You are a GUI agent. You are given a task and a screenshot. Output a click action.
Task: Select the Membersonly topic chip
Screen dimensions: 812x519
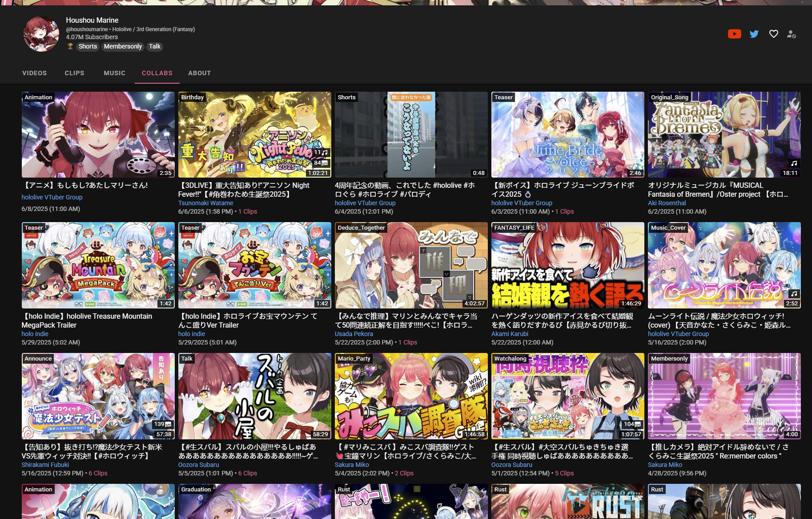point(123,46)
